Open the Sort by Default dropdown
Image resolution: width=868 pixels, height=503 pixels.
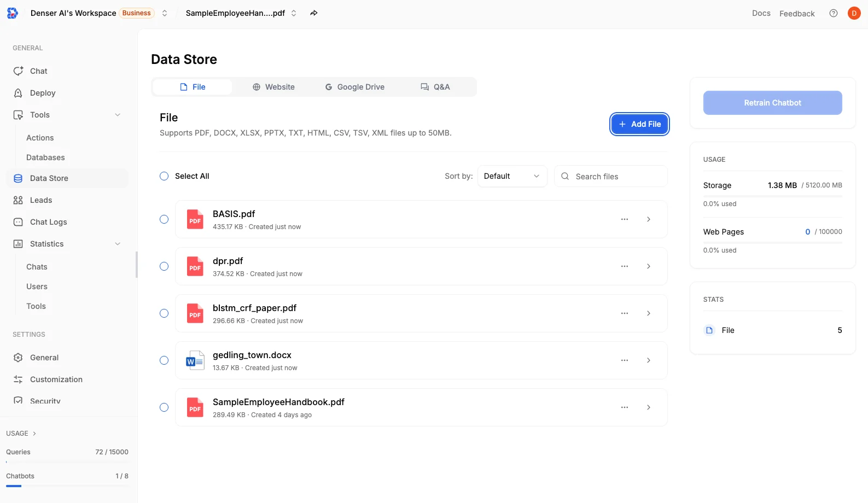point(512,176)
